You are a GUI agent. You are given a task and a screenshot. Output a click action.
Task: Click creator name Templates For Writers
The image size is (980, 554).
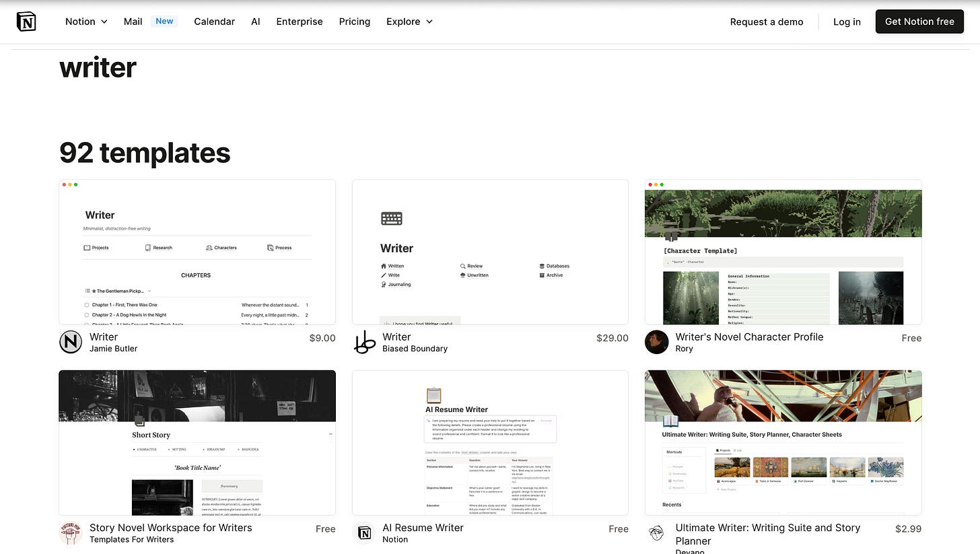coord(132,539)
